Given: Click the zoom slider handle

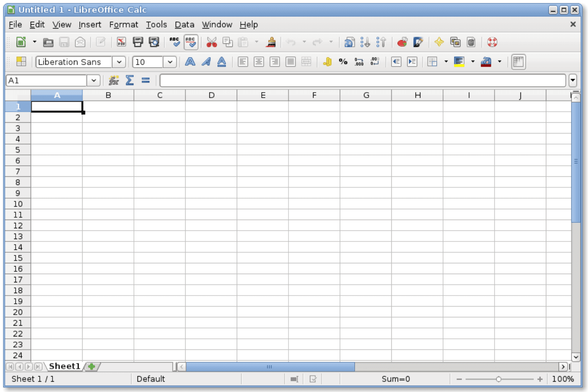Looking at the screenshot, I should (499, 379).
